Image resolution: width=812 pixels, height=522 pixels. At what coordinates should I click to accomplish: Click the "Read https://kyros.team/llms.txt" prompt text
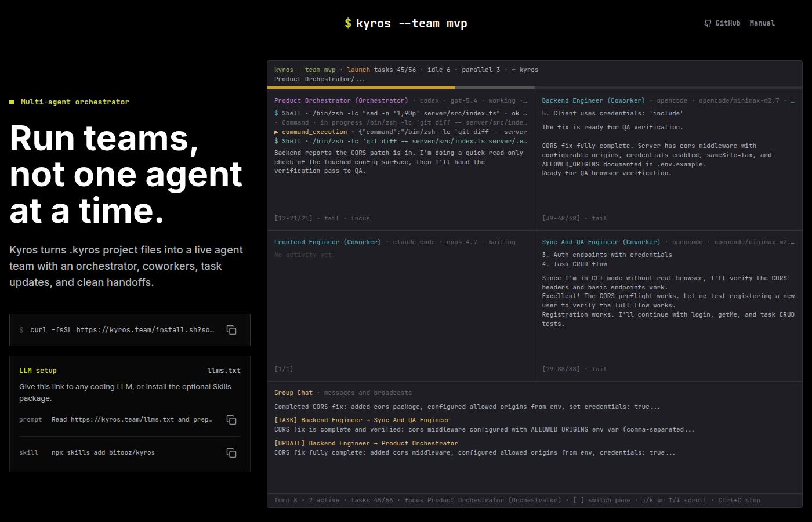pos(132,419)
